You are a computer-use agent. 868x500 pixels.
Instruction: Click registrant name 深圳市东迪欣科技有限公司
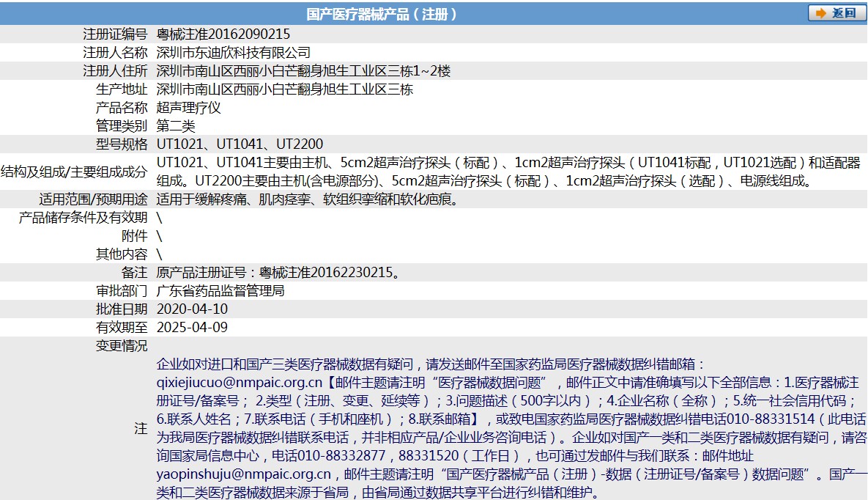(x=233, y=53)
